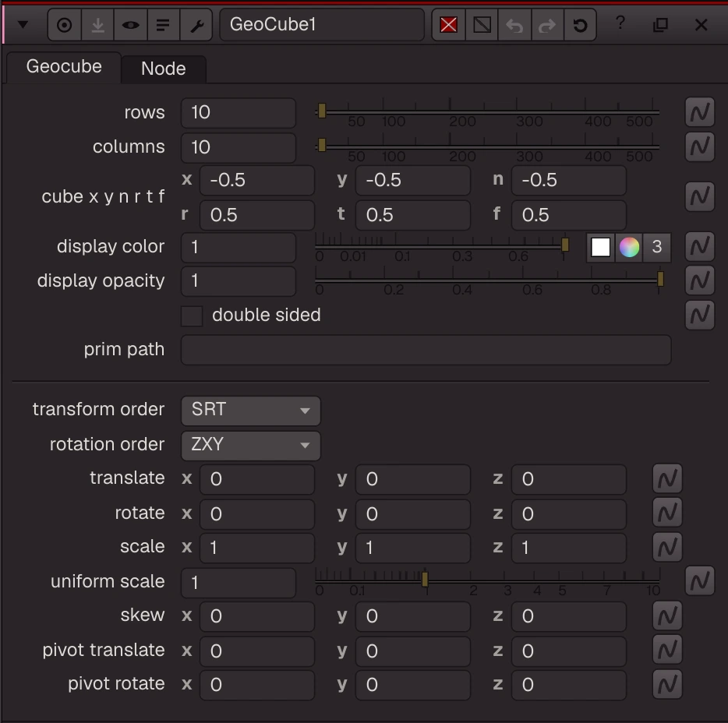This screenshot has height=723, width=728.
Task: Float the panel with the window icon
Action: point(660,25)
